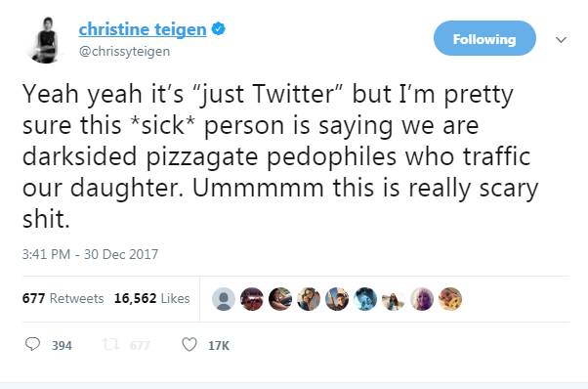Toggle the Following button
The height and width of the screenshot is (389, 588).
click(484, 38)
